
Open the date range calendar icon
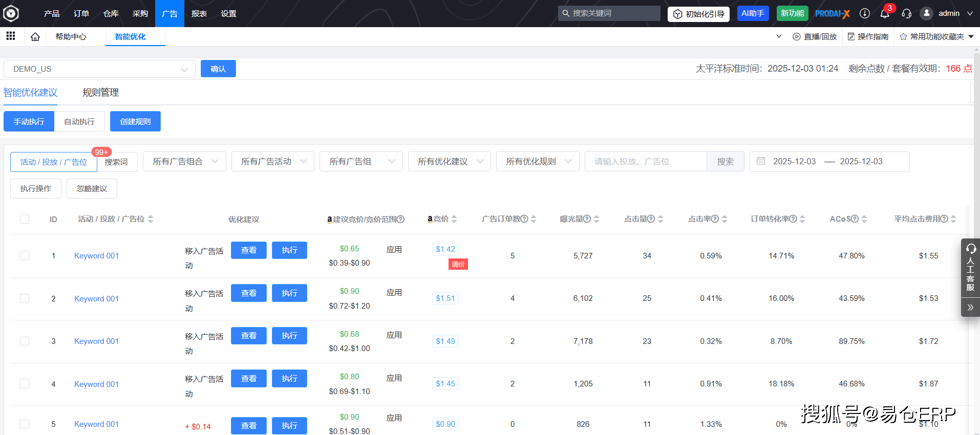click(x=761, y=161)
